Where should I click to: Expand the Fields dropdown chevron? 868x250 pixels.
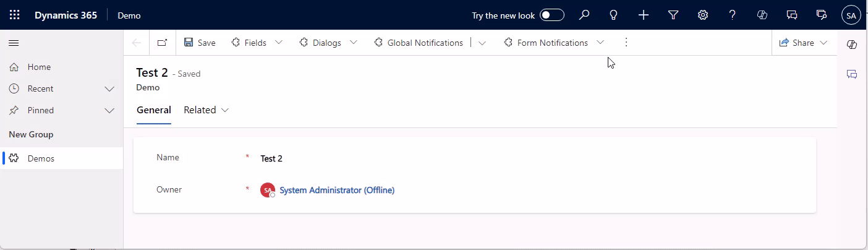(x=279, y=43)
